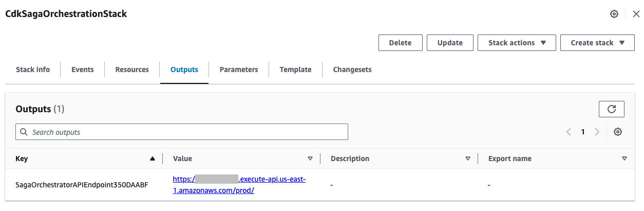Click the Update button
644x211 pixels.
click(x=450, y=43)
